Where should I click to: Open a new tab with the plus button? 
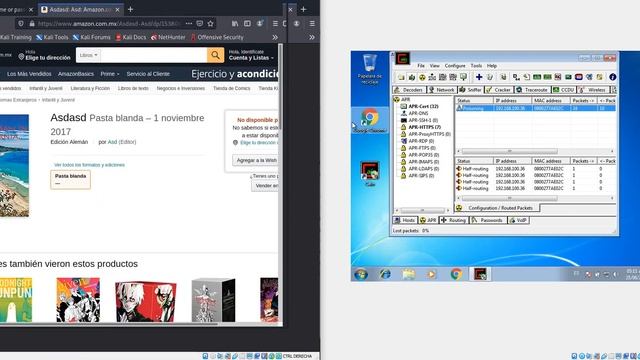(131, 9)
